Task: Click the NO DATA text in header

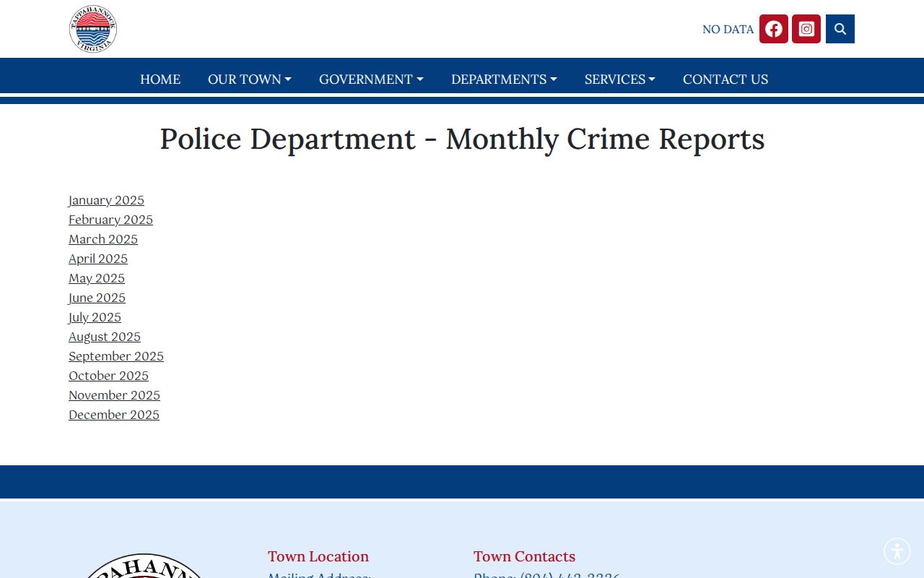Action: pyautogui.click(x=728, y=30)
